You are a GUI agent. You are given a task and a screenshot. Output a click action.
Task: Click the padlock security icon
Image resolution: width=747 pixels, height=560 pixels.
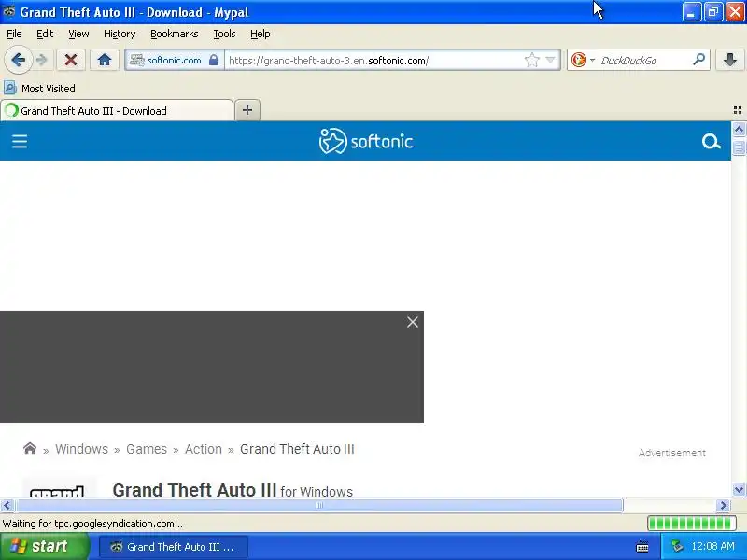coord(214,61)
